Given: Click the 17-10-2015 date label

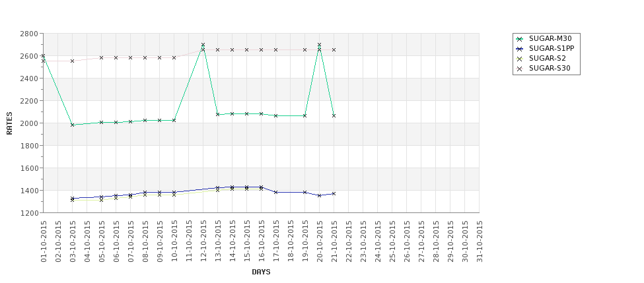Looking at the screenshot, I should (x=276, y=241).
